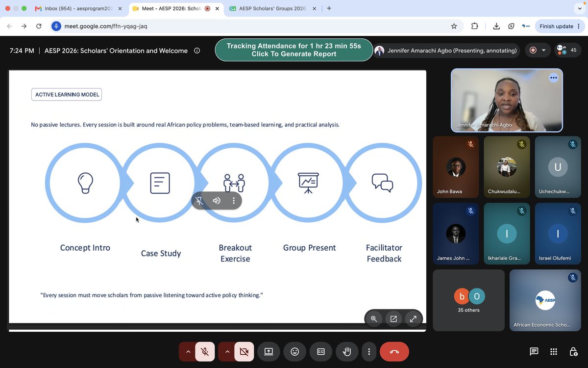588x368 pixels.
Task: Open the Chrome three-dot menu
Action: click(x=578, y=26)
